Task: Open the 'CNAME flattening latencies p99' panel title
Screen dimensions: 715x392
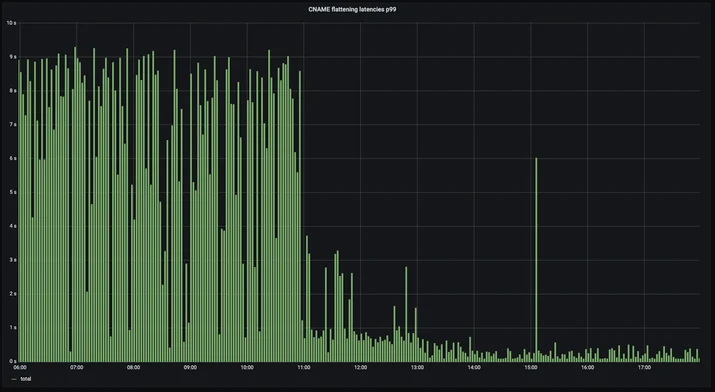Action: tap(352, 9)
